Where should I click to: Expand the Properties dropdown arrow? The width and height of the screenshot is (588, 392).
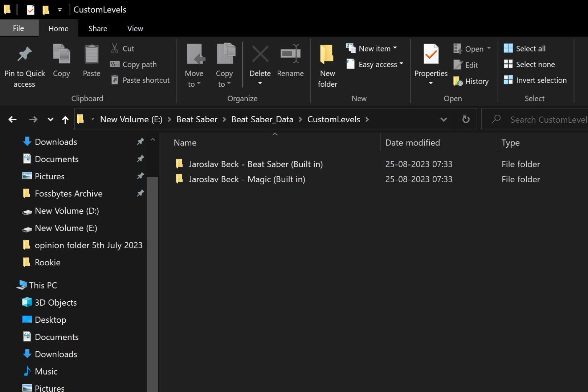coord(431,83)
